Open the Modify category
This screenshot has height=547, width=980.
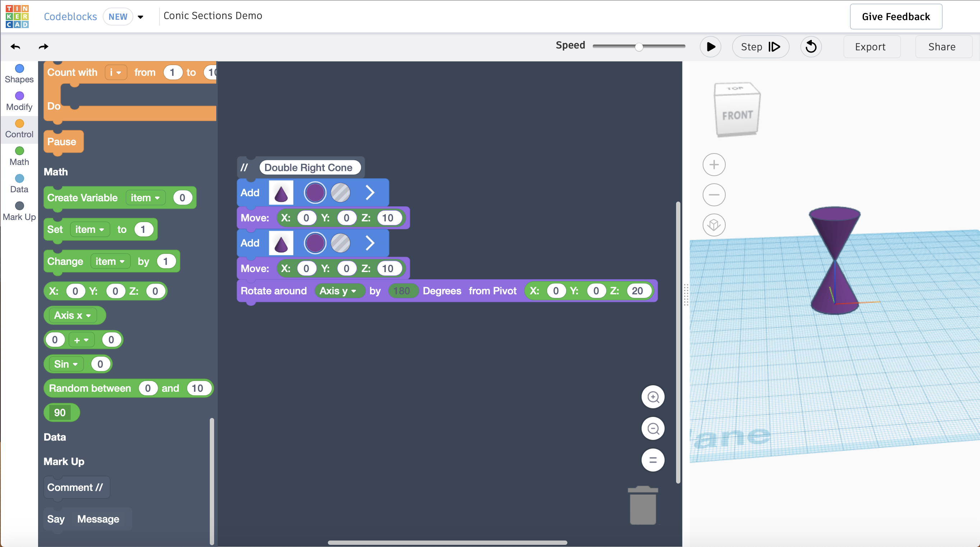coord(19,101)
